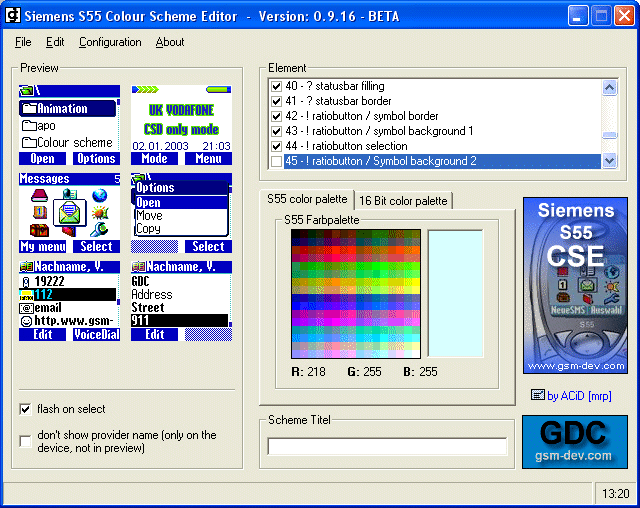Click the smiley icon beside http.www.gsm-

coord(26,322)
